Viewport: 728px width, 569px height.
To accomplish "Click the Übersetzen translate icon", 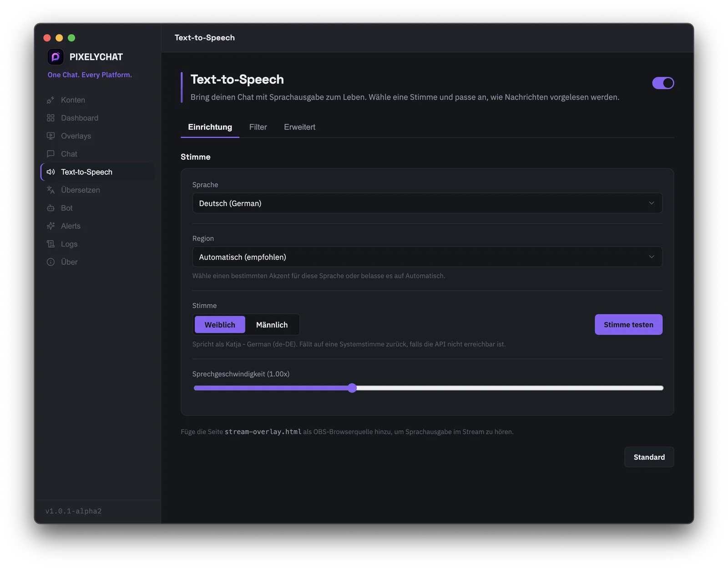I will point(51,190).
